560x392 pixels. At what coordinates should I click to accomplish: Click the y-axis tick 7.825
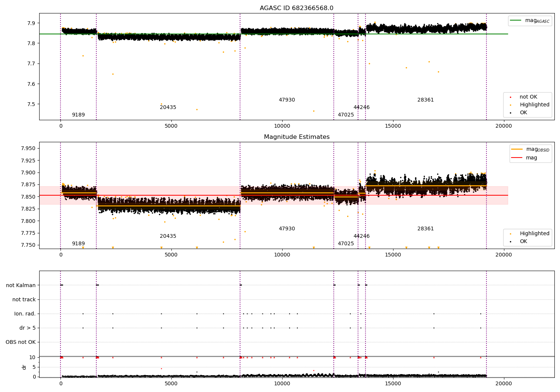[28, 209]
